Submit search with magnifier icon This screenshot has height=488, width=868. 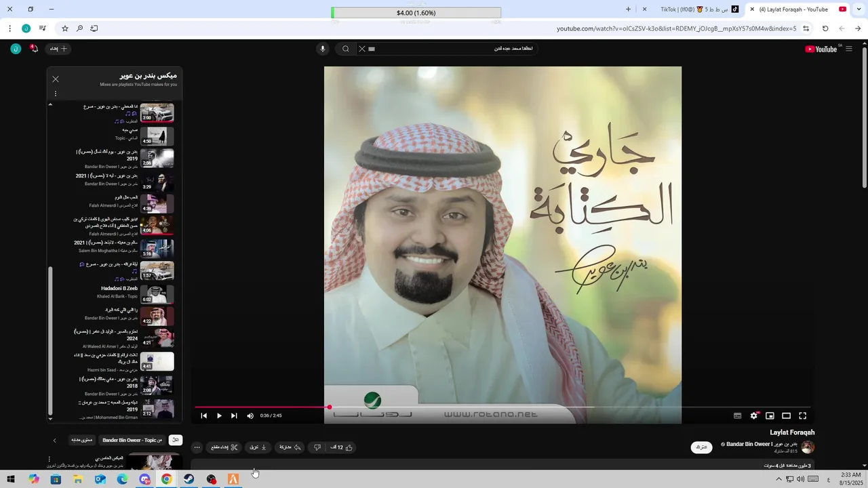click(x=346, y=49)
